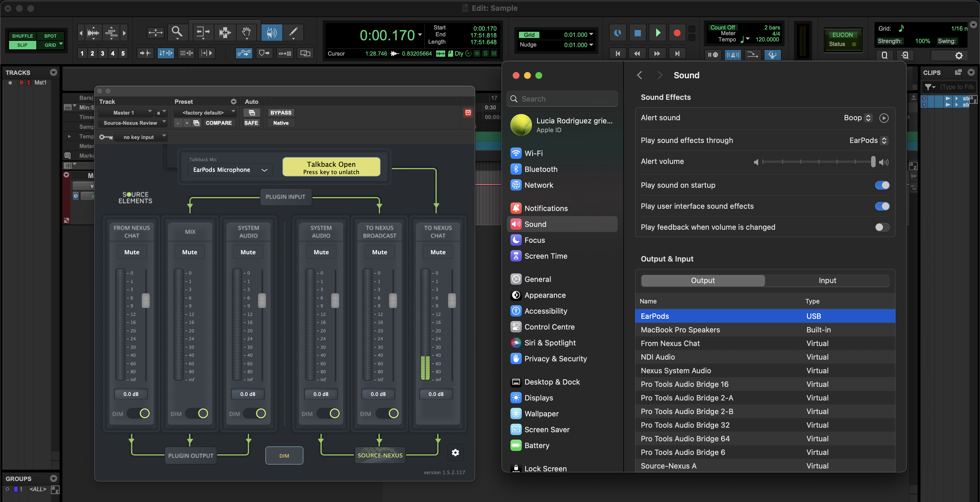The image size is (980, 502).
Task: Select the Zoomer magnifier tool
Action: 177,32
